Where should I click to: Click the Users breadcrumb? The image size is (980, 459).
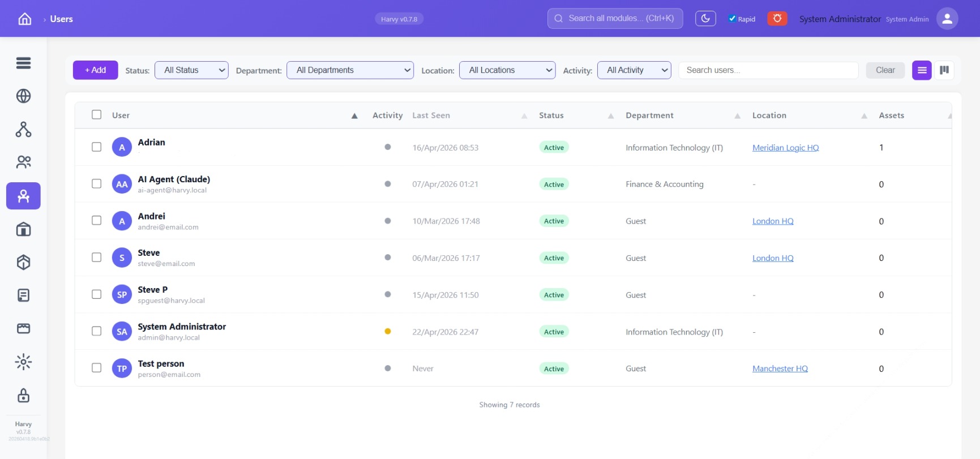[x=61, y=19]
